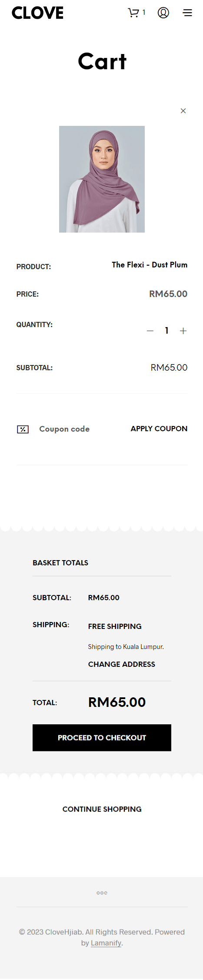
Task: Increase quantity with plus icon
Action: click(x=183, y=331)
